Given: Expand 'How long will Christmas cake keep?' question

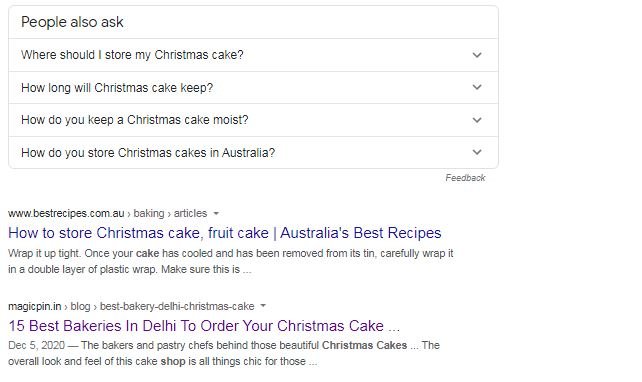Looking at the screenshot, I should point(253,88).
